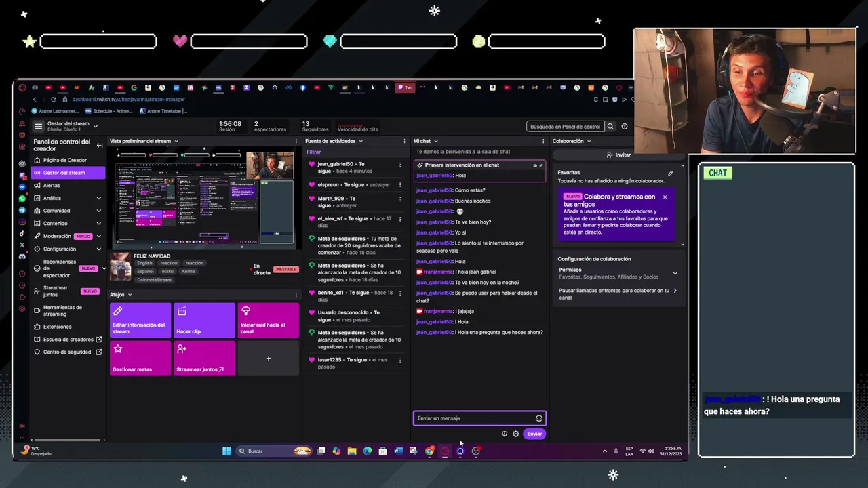Click the Windows Start button

[x=226, y=451]
